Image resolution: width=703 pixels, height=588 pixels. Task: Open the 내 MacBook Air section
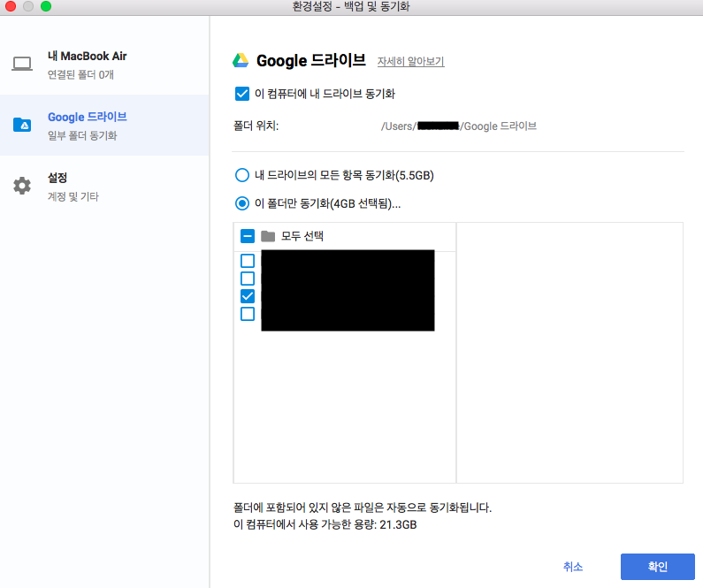(104, 64)
